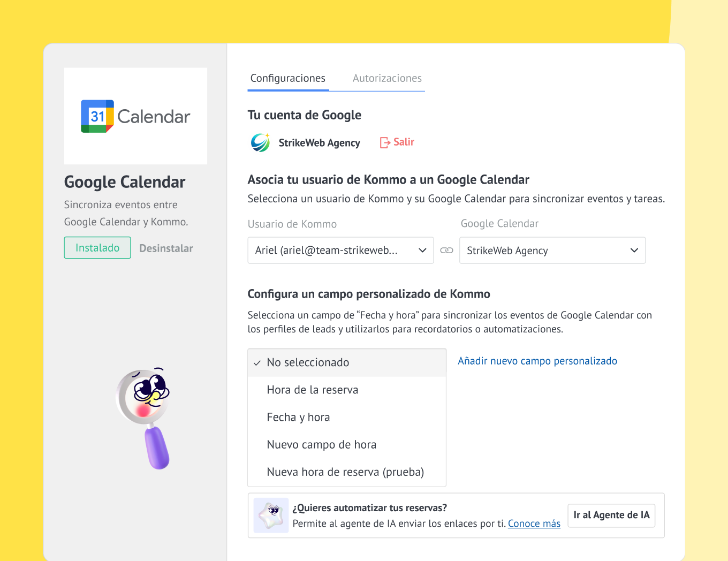Click the Google Calendar logo icon
This screenshot has width=728, height=561.
(x=97, y=116)
